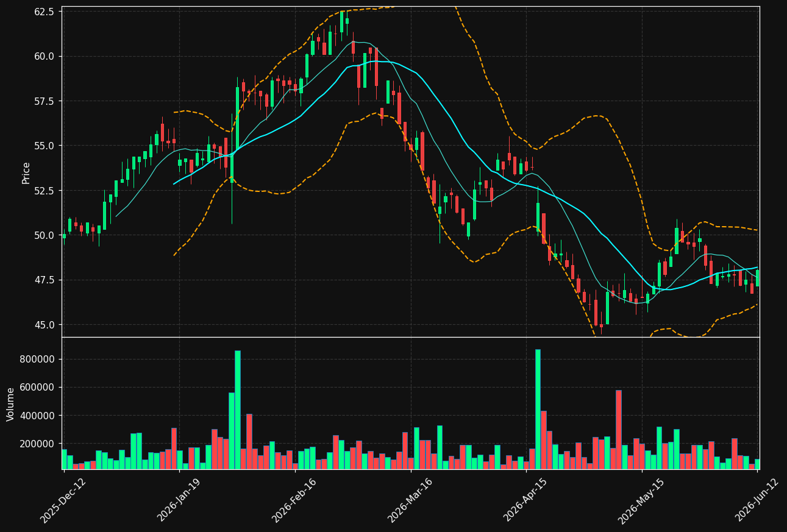Click the 2026-Feb-16 date label
Image resolution: width=787 pixels, height=532 pixels.
click(x=294, y=501)
